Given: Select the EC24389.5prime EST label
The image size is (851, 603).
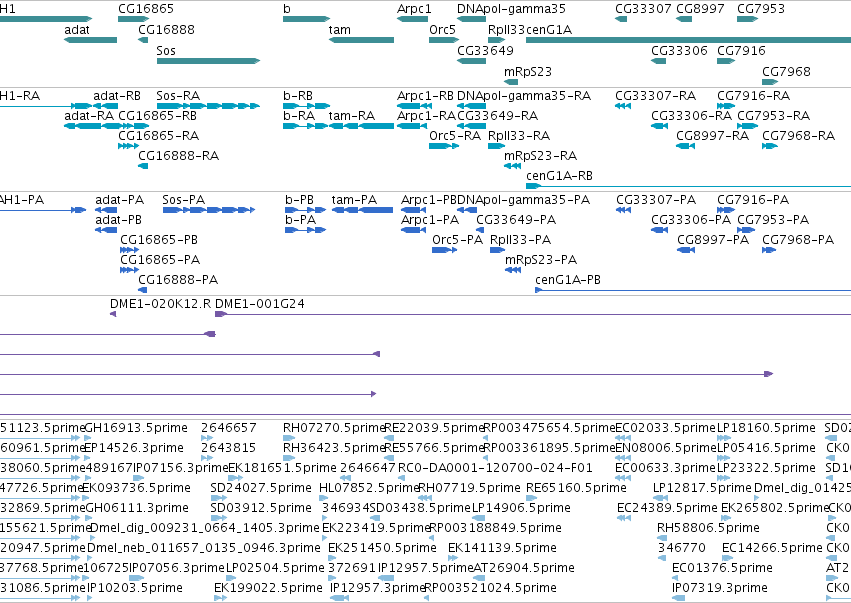Looking at the screenshot, I should point(668,508).
